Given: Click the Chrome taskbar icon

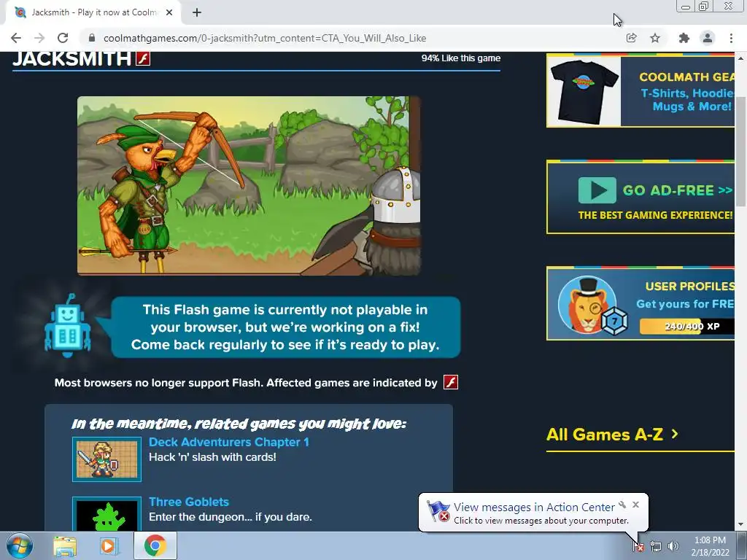Looking at the screenshot, I should 155,545.
